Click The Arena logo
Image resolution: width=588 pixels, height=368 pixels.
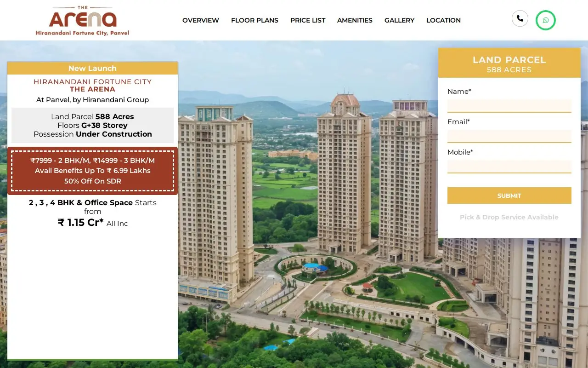pyautogui.click(x=83, y=21)
